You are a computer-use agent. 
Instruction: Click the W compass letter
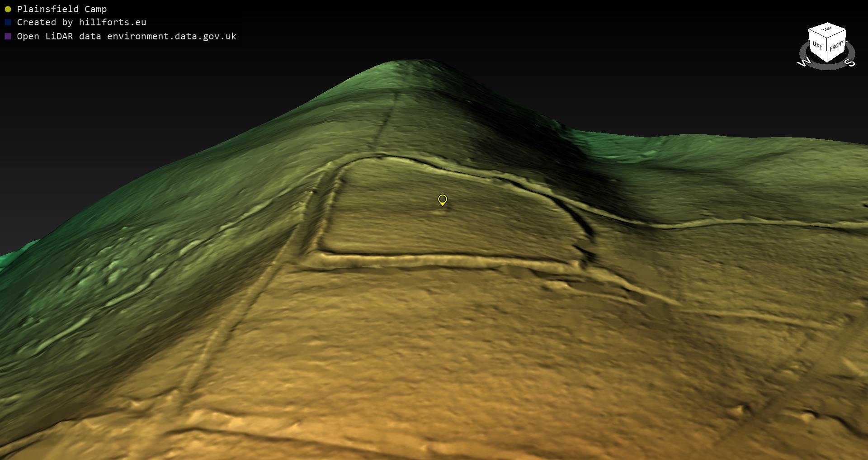pos(804,62)
